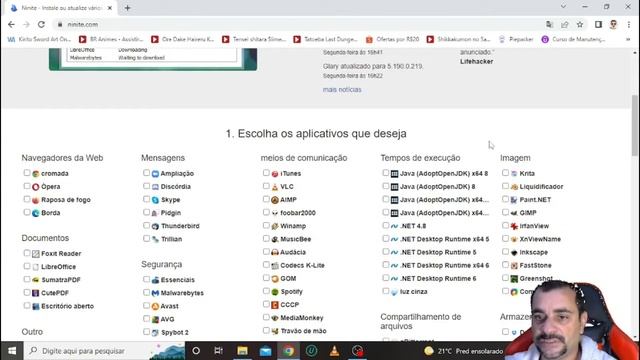Enable the Skype checkbox
This screenshot has width=640, height=360.
point(147,199)
